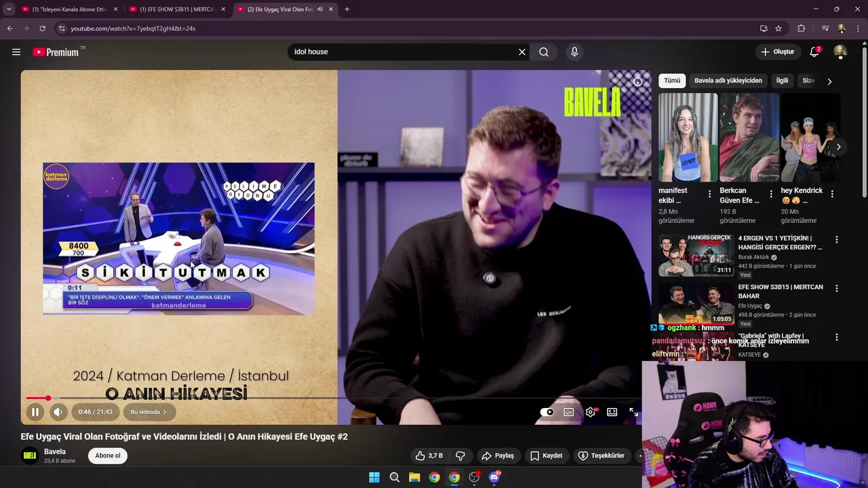This screenshot has width=868, height=488.
Task: Open the 'Berkcan Güven Efe' Short thumbnail
Action: tap(749, 138)
